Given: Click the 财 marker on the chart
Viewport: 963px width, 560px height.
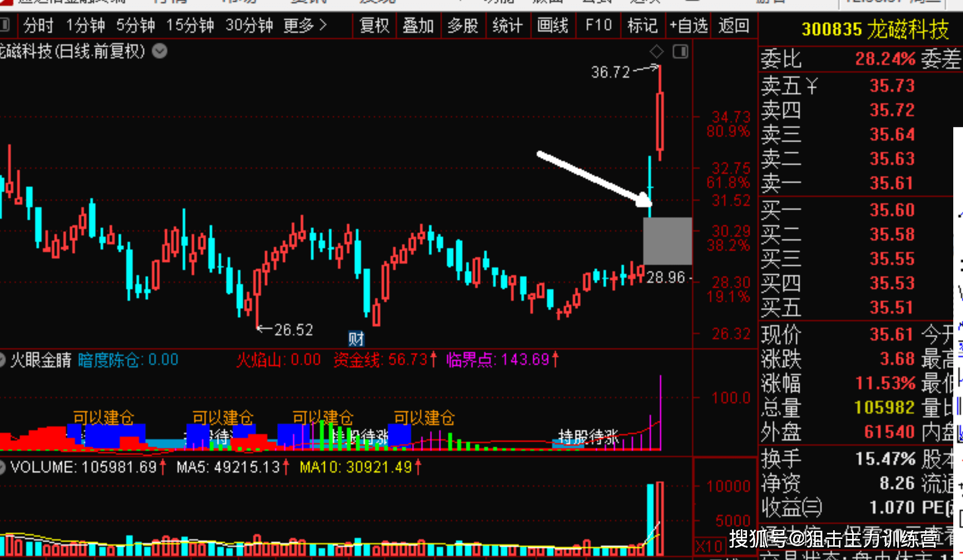Looking at the screenshot, I should [356, 338].
